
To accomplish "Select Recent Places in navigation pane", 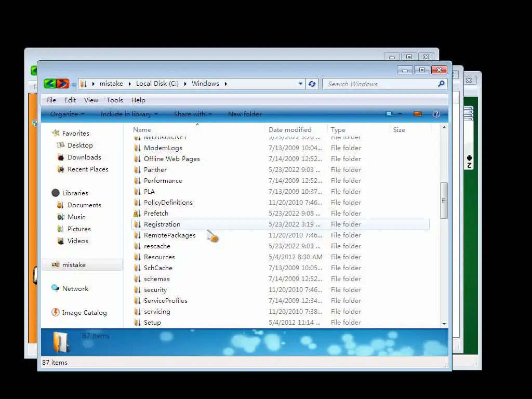I will [88, 169].
